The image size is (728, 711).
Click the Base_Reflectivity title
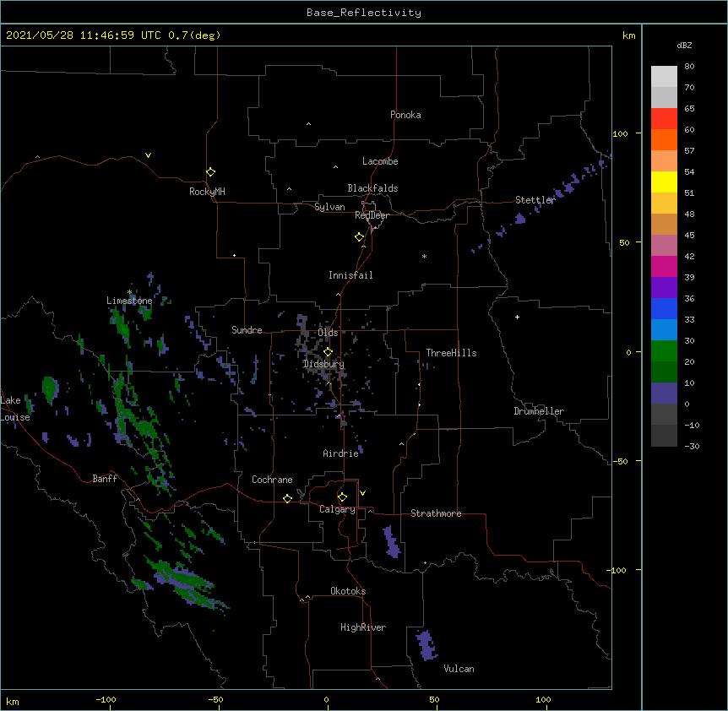(x=364, y=13)
